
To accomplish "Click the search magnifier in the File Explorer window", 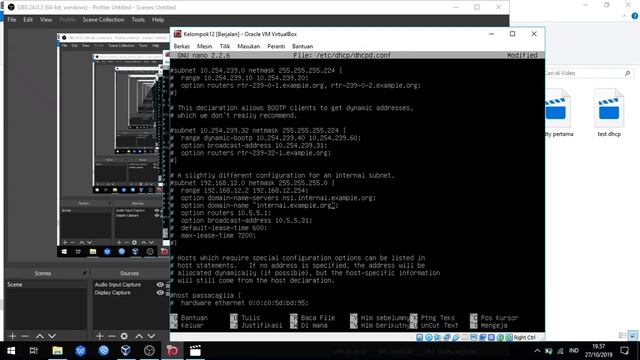I will tap(628, 73).
